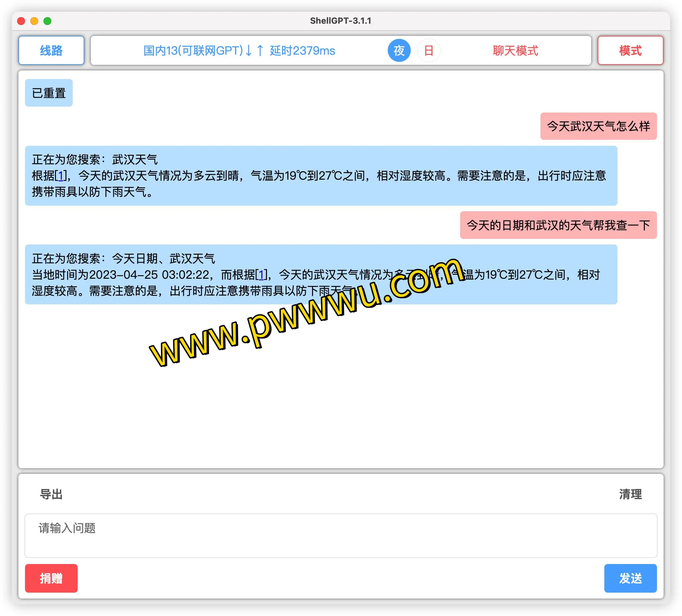Open citation [1] link in first answer

click(x=61, y=176)
